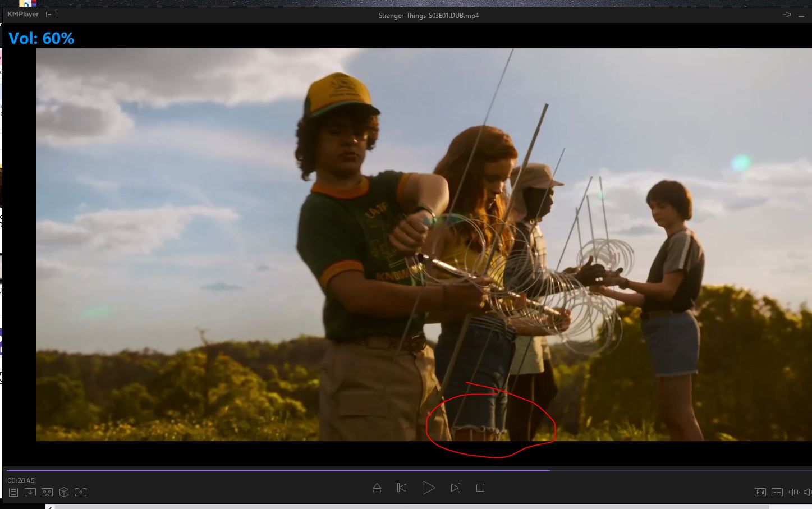Open the playlist panel icon

(x=13, y=492)
